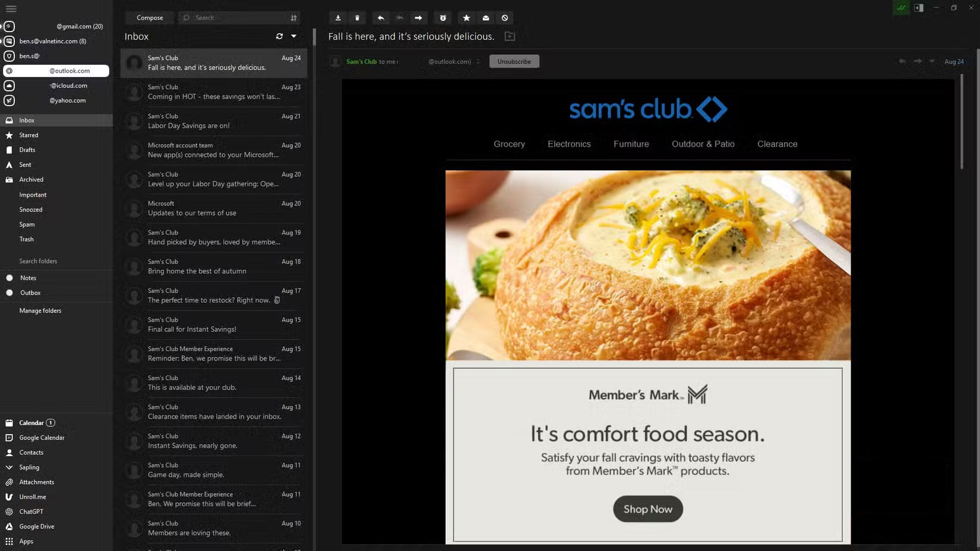Click the Shop Now button in the email
Viewport: 980px width, 551px height.
pos(648,509)
